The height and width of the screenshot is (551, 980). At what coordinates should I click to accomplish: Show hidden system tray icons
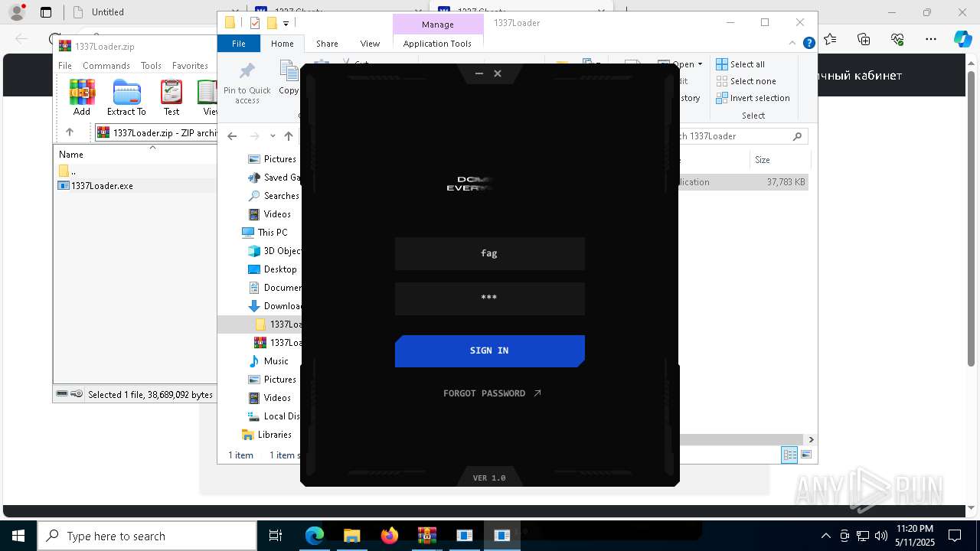point(825,536)
